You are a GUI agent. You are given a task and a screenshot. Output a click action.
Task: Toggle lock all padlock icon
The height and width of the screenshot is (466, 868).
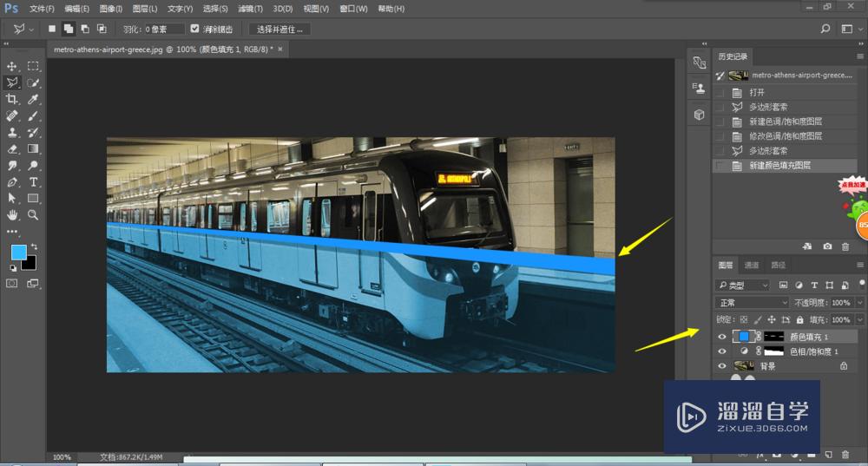tap(800, 320)
